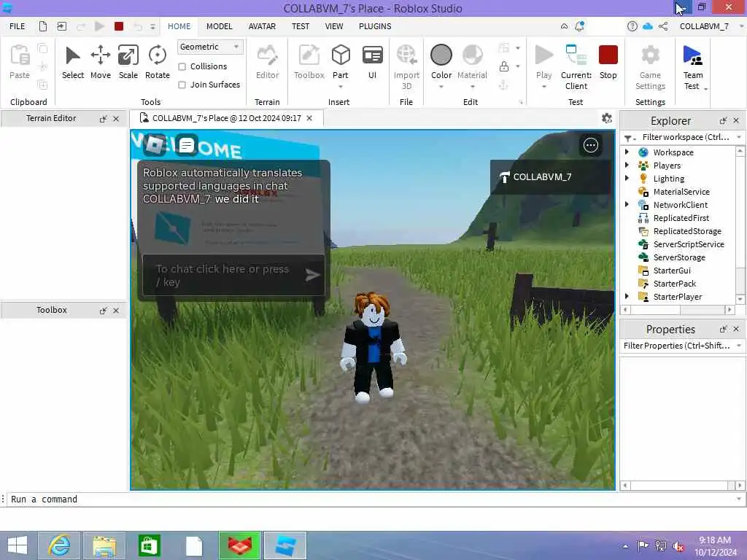The height and width of the screenshot is (560, 747).
Task: Enable the Join Surfaces checkbox
Action: (182, 85)
